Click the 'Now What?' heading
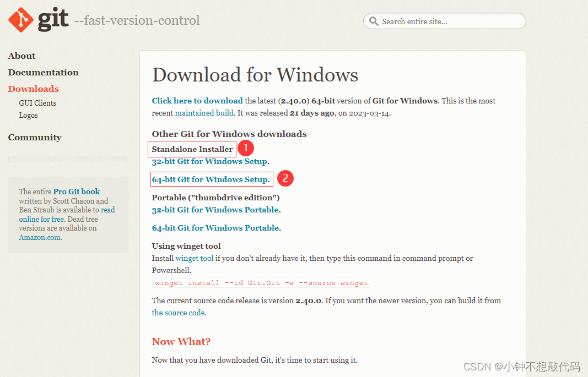The width and height of the screenshot is (588, 377). [x=181, y=341]
